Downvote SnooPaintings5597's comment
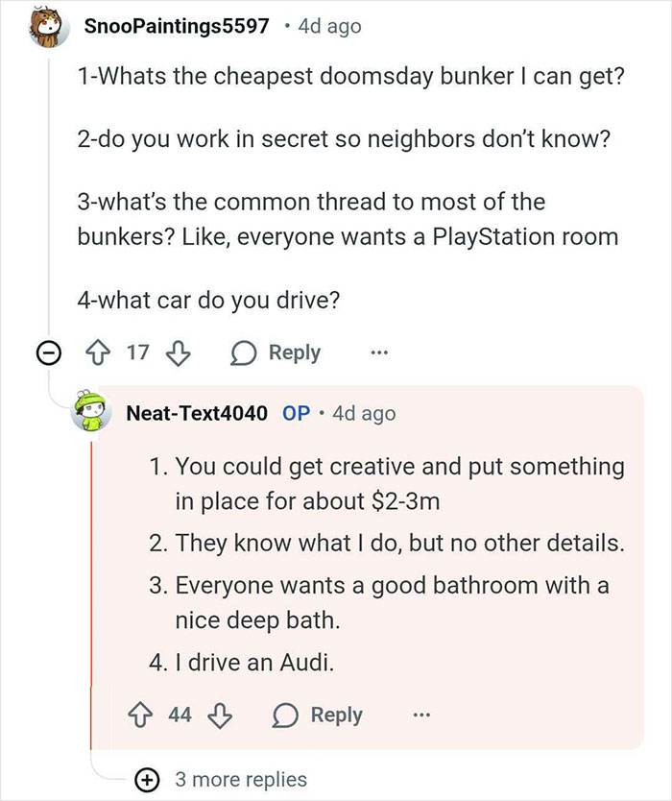 pos(177,353)
